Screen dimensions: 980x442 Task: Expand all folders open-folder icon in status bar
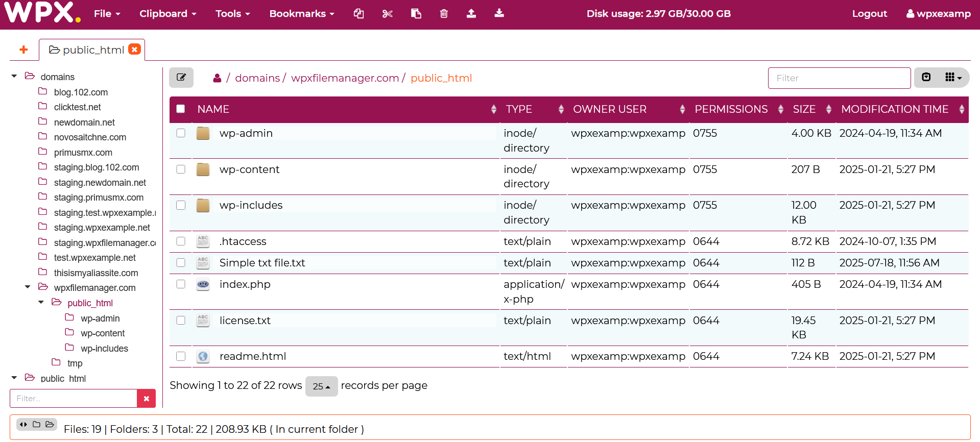click(x=50, y=424)
